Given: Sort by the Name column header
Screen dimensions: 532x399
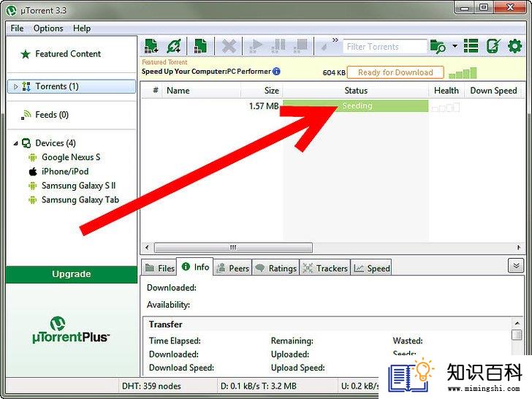Looking at the screenshot, I should [x=201, y=91].
